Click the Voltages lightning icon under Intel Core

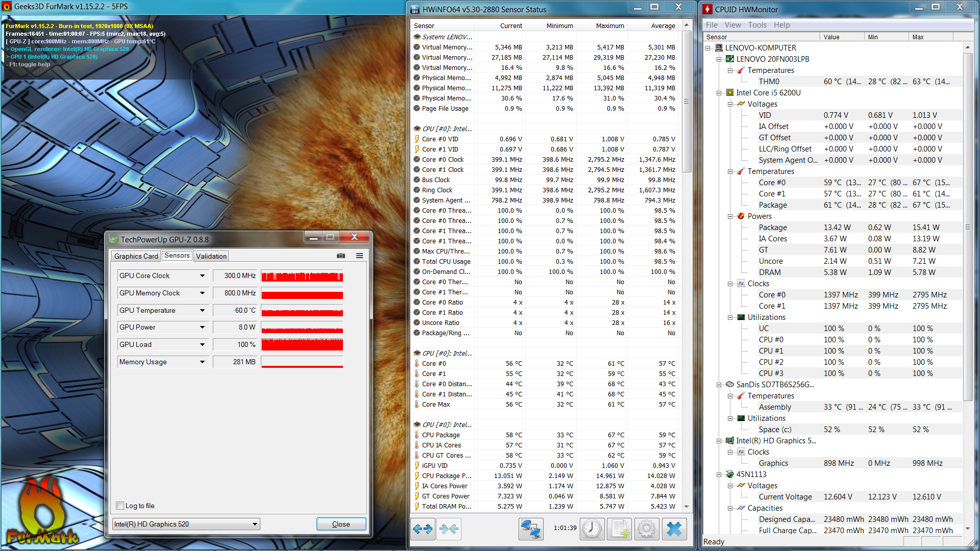click(x=741, y=104)
